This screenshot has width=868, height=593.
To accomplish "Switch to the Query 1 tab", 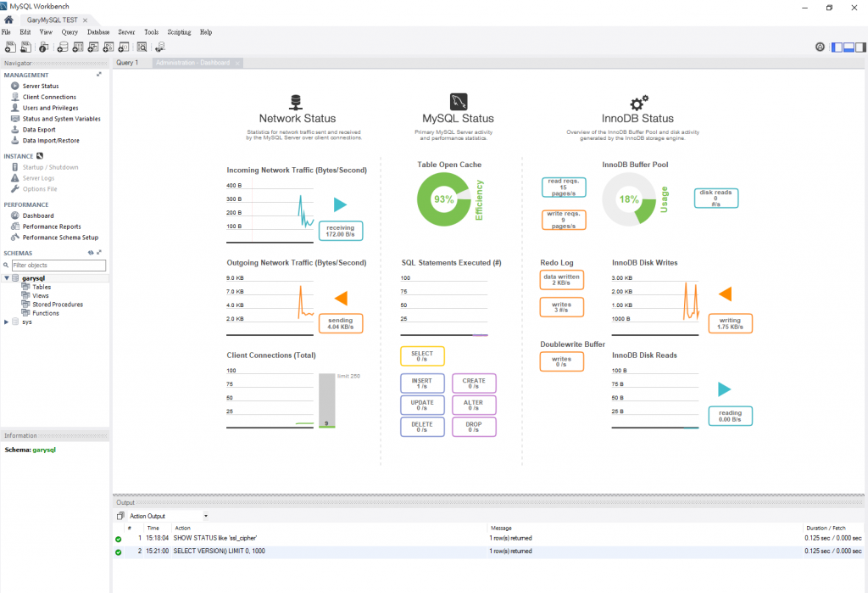I will 127,63.
